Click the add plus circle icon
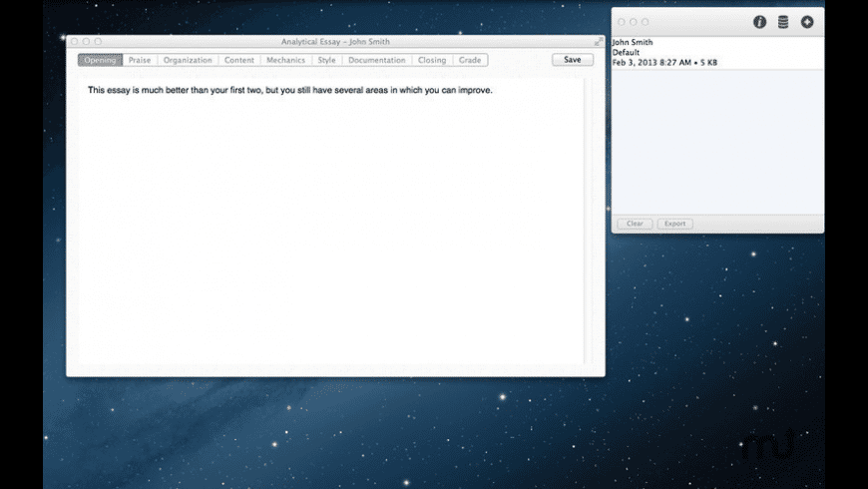The height and width of the screenshot is (489, 868). [807, 22]
